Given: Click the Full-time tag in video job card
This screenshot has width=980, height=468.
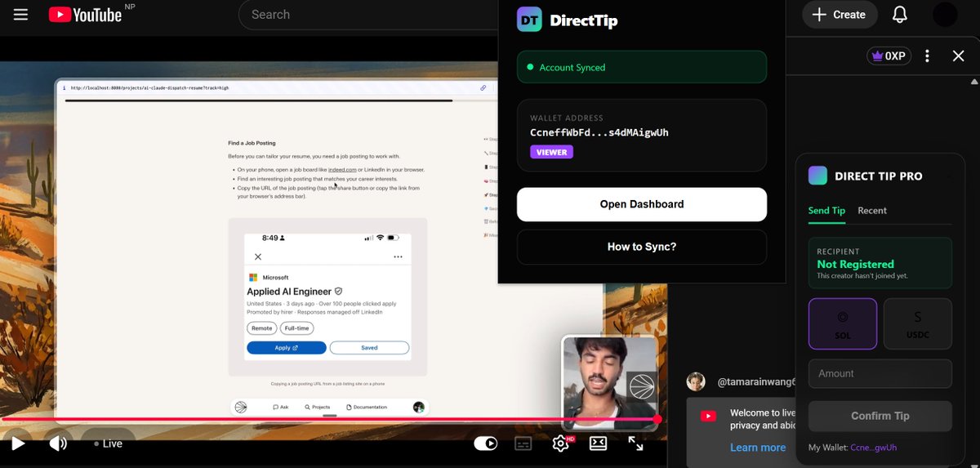Looking at the screenshot, I should point(296,328).
